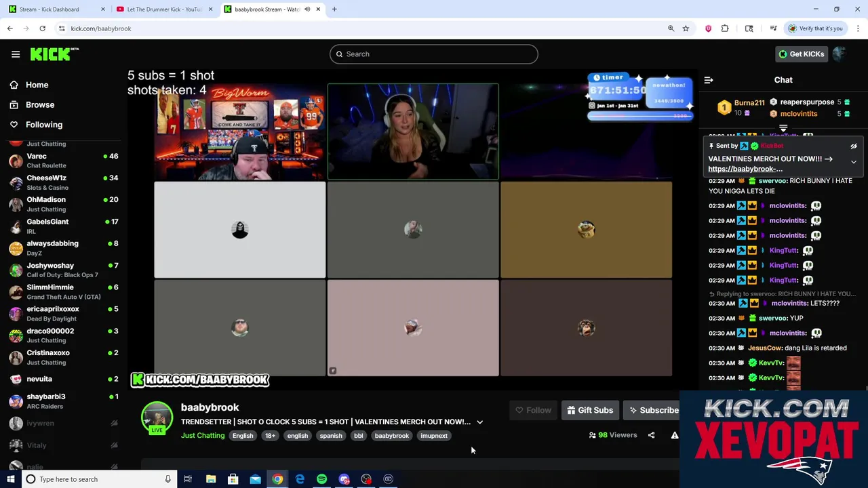Open the pink shield extension icon
This screenshot has width=868, height=488.
[x=708, y=28]
